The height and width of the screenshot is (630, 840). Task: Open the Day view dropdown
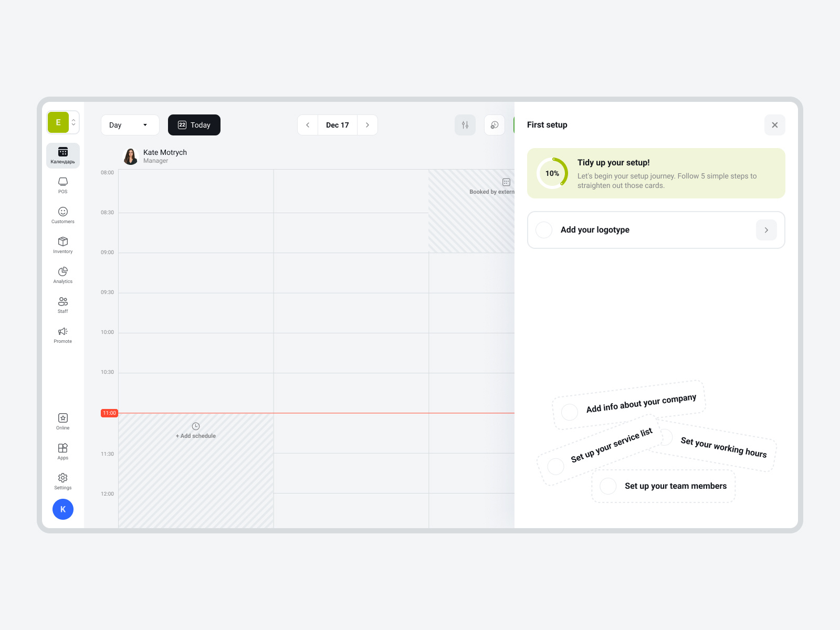click(130, 125)
